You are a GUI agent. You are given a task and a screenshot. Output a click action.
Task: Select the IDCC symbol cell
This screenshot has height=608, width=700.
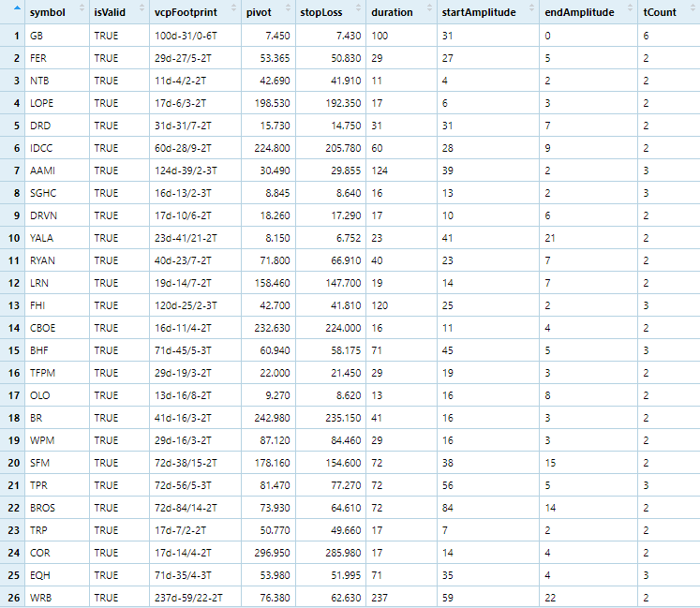[57, 148]
